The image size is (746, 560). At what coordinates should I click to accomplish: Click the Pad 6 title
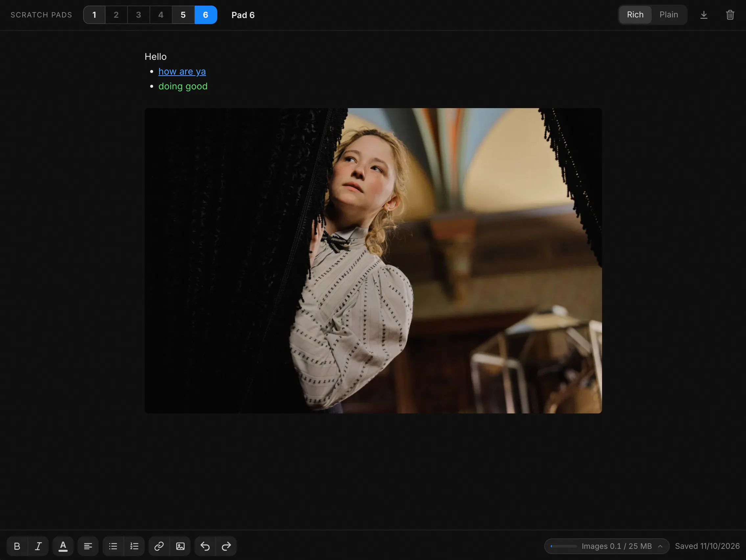(243, 15)
